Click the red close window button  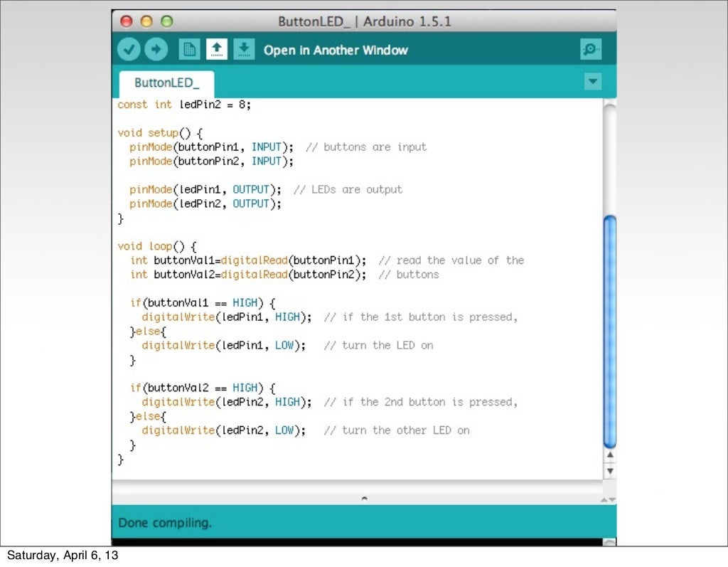[127, 21]
